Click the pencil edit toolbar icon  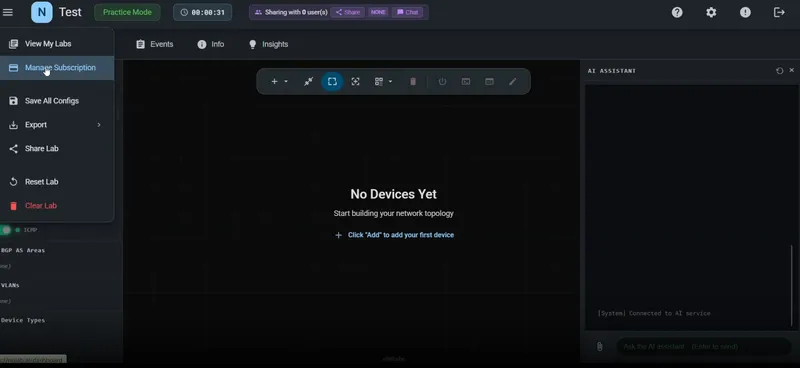[x=513, y=82]
